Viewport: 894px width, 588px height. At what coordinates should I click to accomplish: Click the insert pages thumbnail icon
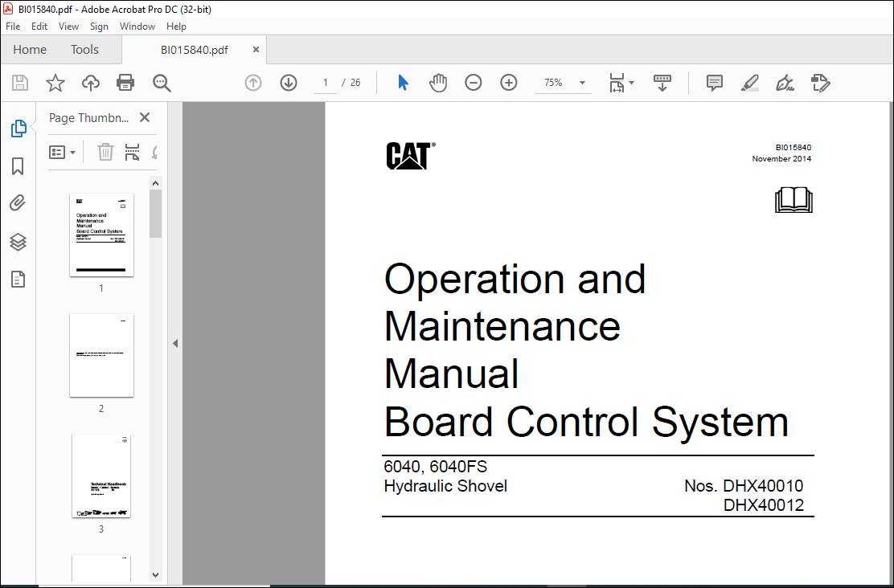click(133, 152)
